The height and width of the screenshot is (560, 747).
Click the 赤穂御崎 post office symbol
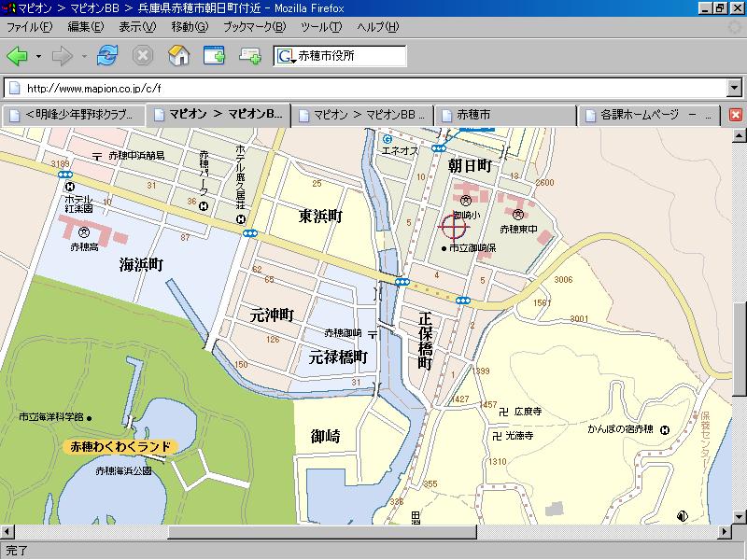pos(373,334)
